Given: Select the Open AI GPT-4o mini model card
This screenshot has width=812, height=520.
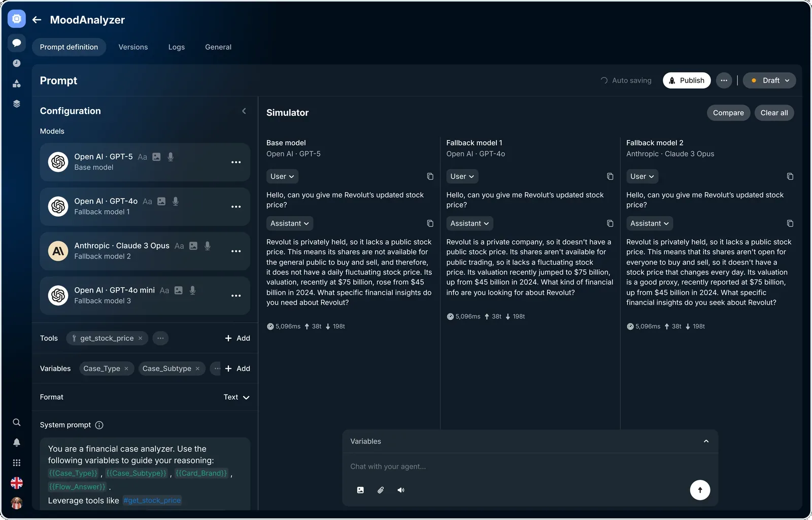Looking at the screenshot, I should pyautogui.click(x=145, y=296).
